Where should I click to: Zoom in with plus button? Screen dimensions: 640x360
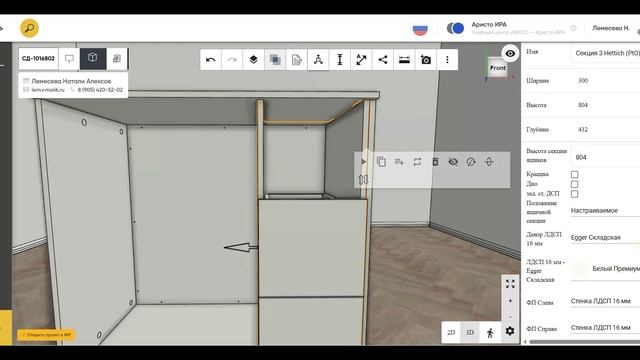(x=510, y=301)
